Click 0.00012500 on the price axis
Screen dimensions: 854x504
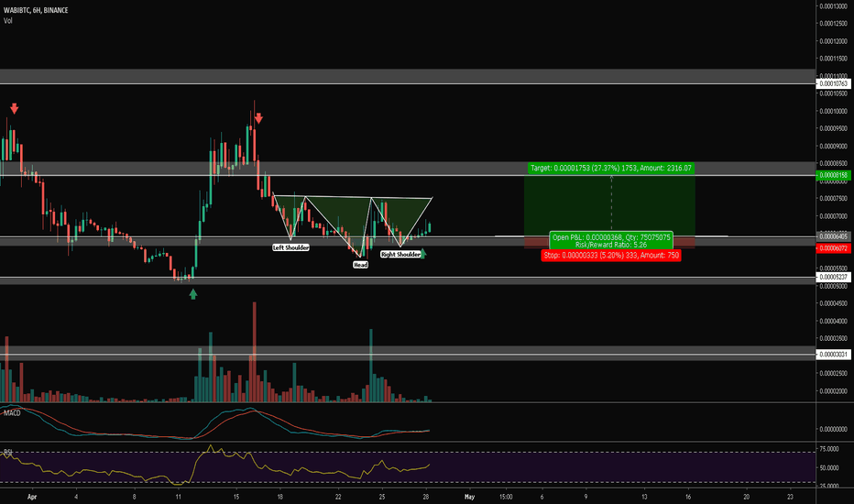[834, 24]
